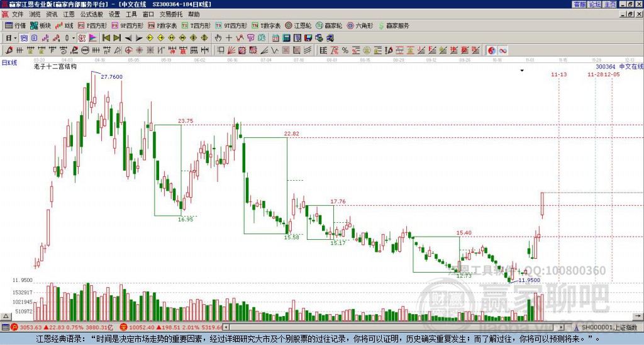Click the 27.7600 peak price label
Image resolution: width=644 pixels, height=345 pixels.
coord(112,76)
